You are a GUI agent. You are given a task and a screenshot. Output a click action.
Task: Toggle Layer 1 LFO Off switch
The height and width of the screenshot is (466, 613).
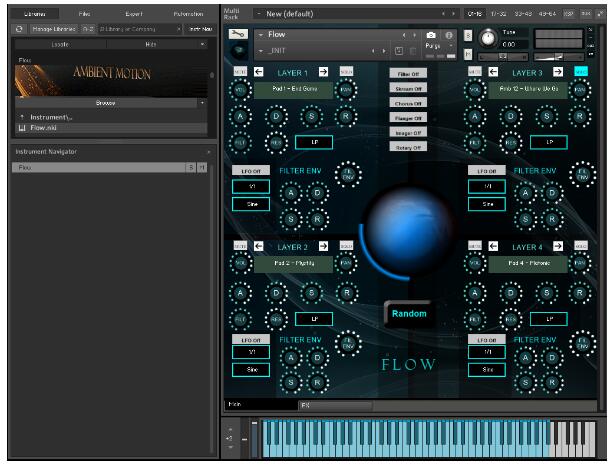pyautogui.click(x=251, y=171)
